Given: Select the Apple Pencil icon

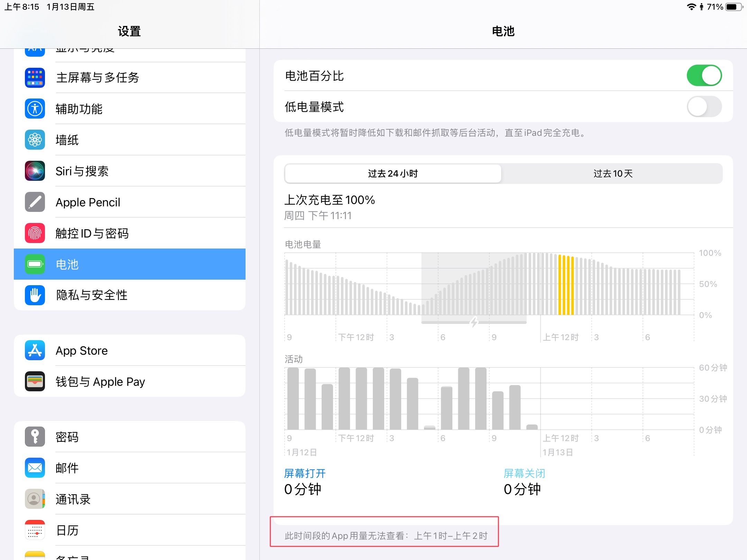Looking at the screenshot, I should (35, 202).
